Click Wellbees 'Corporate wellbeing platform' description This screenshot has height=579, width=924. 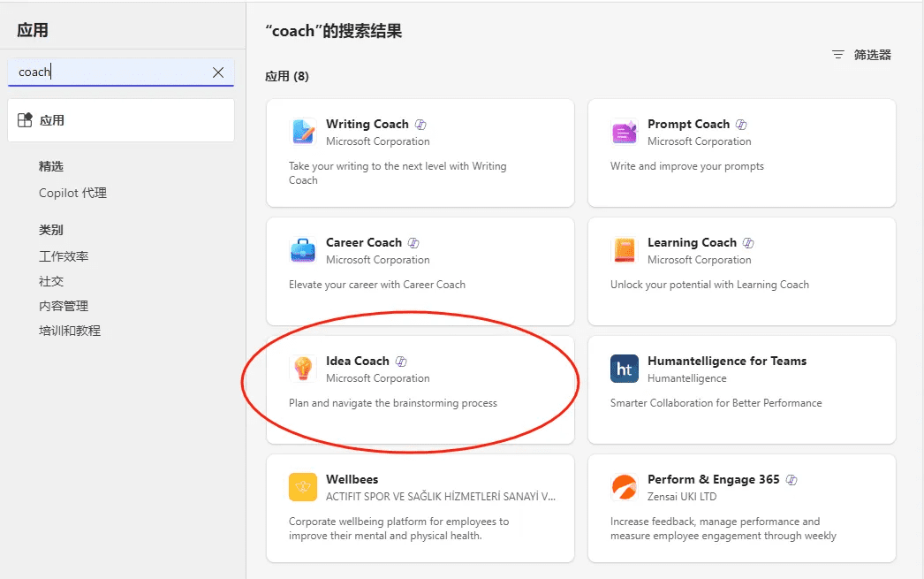399,529
